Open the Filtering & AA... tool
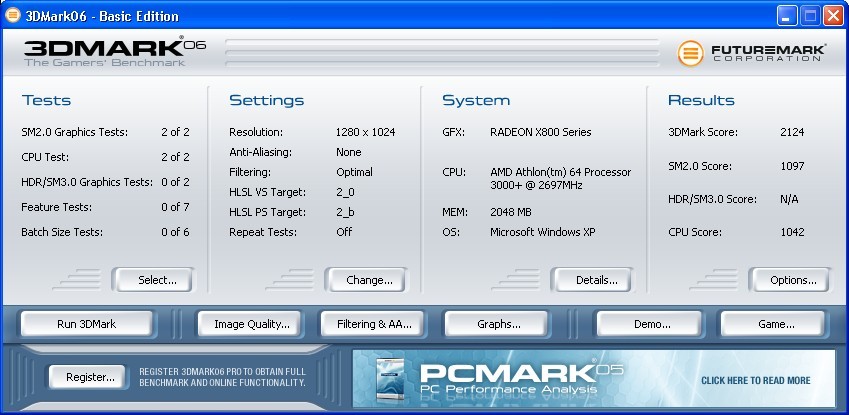849x415 pixels. (x=374, y=324)
